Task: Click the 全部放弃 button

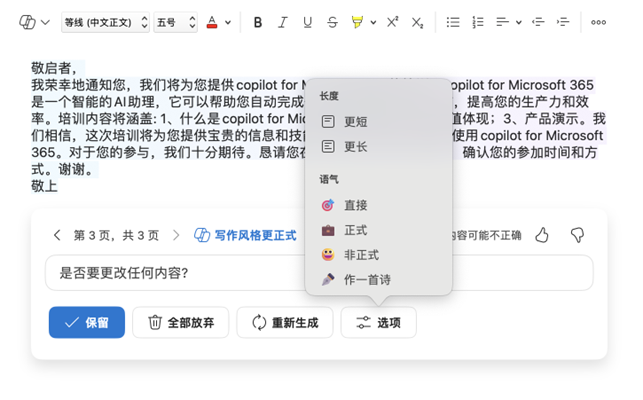Action: (180, 322)
